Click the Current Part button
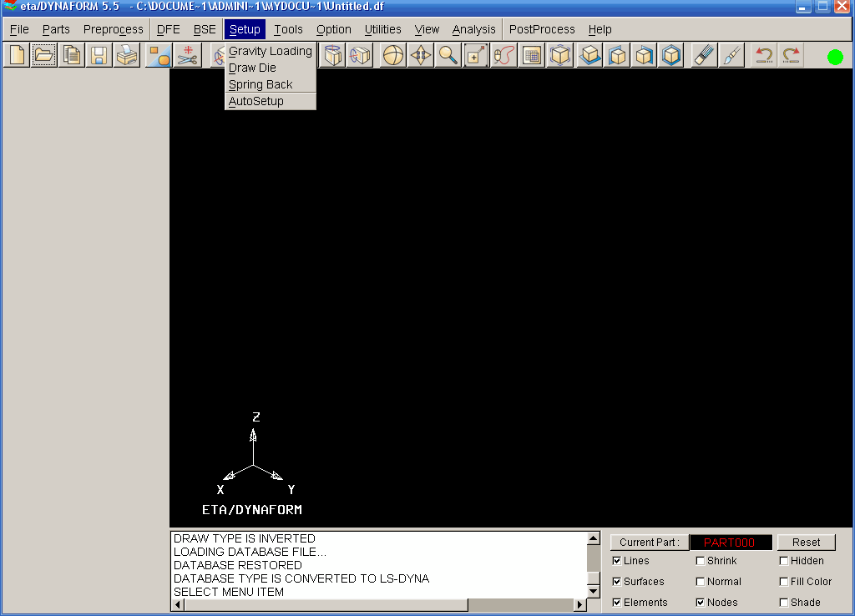The width and height of the screenshot is (855, 616). [650, 543]
